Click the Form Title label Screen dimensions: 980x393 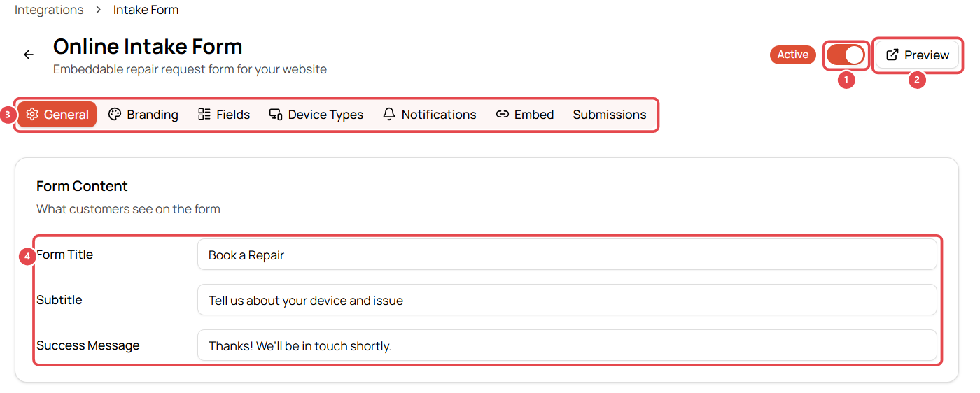click(x=64, y=255)
